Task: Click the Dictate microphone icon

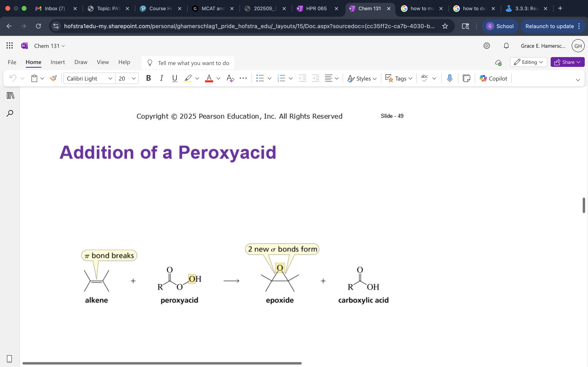Action: (450, 78)
